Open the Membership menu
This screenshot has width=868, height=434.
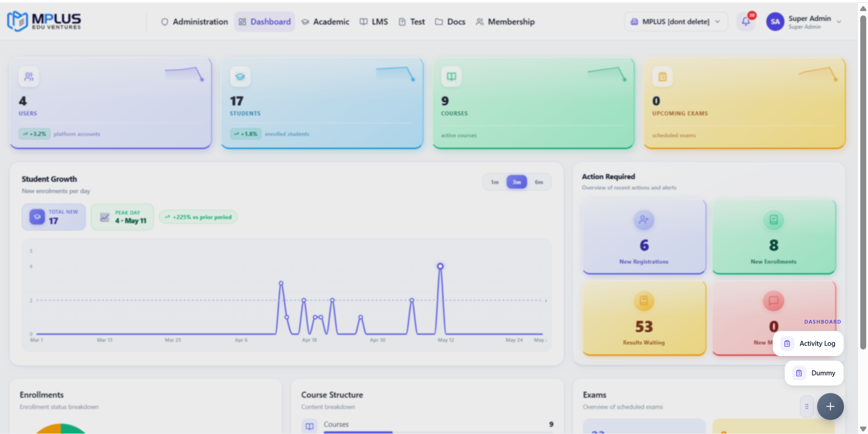[505, 22]
